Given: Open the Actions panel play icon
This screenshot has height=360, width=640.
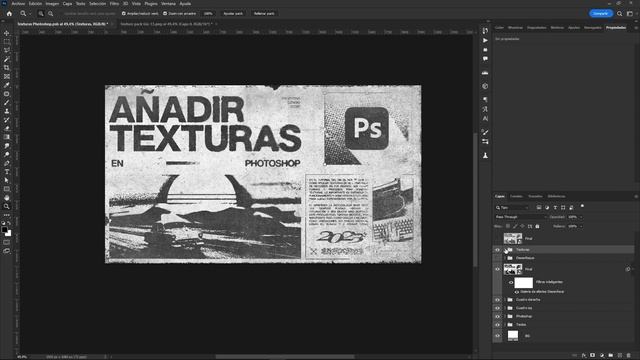Looking at the screenshot, I should click(485, 40).
